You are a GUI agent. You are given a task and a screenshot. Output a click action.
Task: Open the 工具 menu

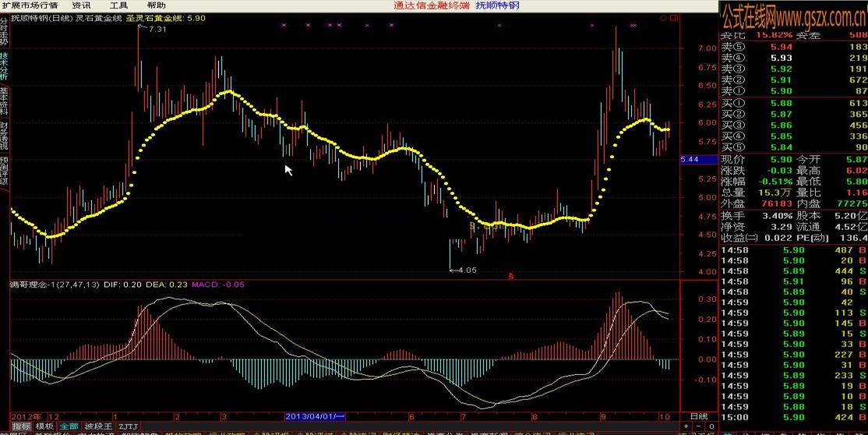118,5
